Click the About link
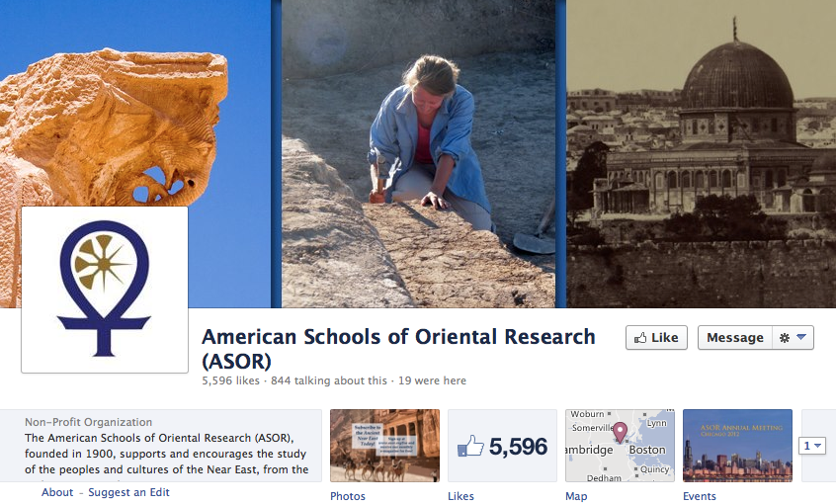 point(57,492)
